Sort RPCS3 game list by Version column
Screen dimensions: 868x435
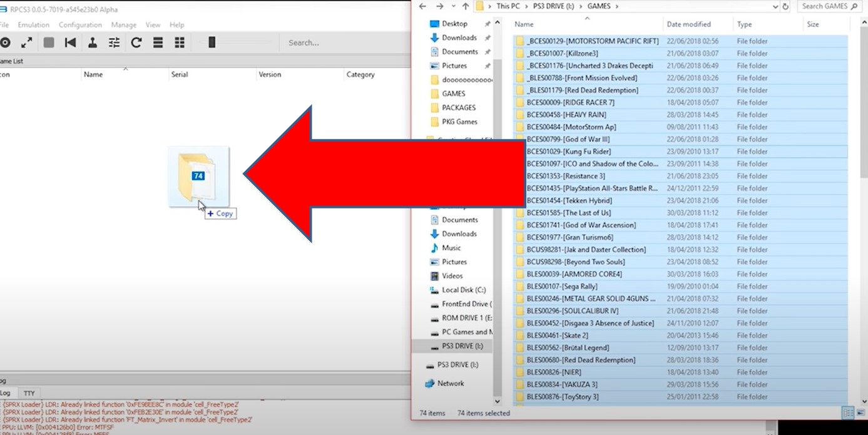pos(270,74)
